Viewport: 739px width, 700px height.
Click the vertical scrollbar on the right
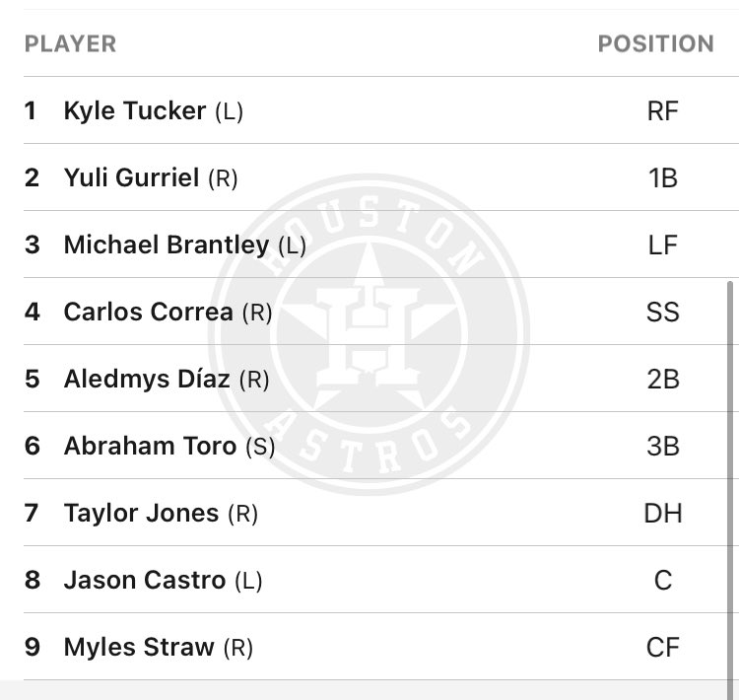[x=729, y=473]
